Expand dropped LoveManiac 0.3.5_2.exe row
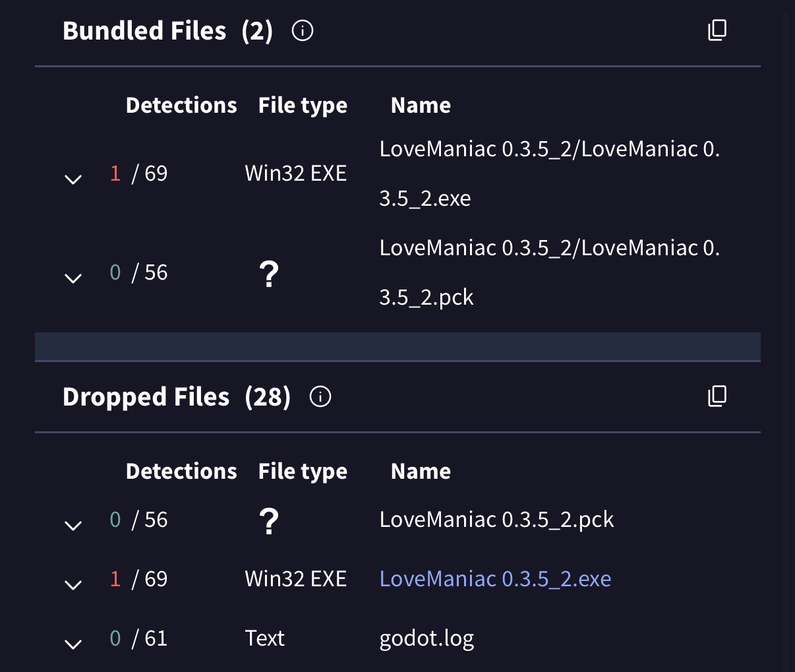 click(73, 584)
